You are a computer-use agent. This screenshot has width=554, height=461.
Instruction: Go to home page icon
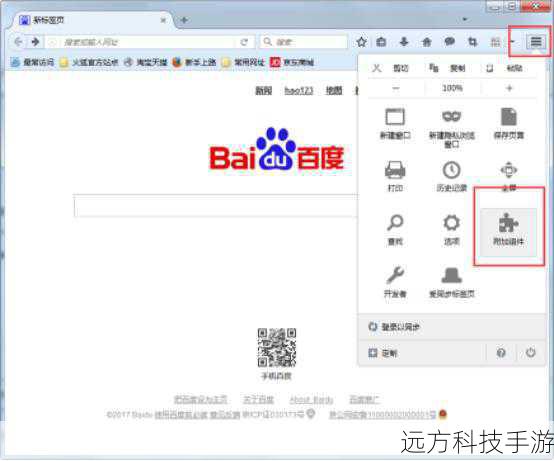click(427, 42)
